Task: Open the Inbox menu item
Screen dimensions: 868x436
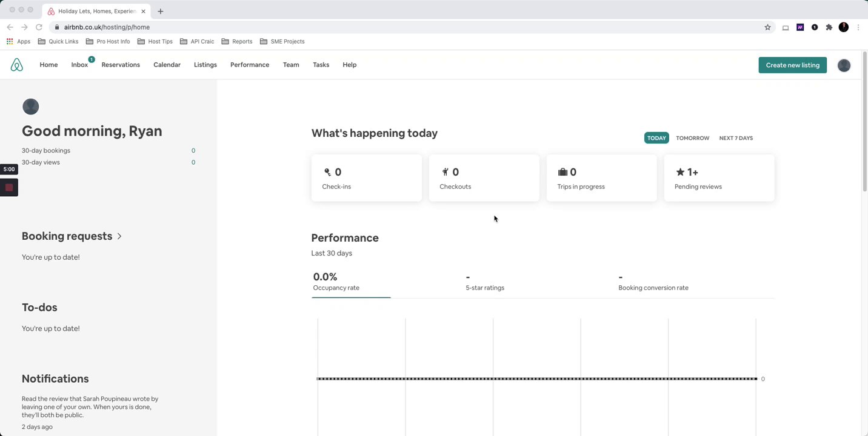Action: pos(79,65)
